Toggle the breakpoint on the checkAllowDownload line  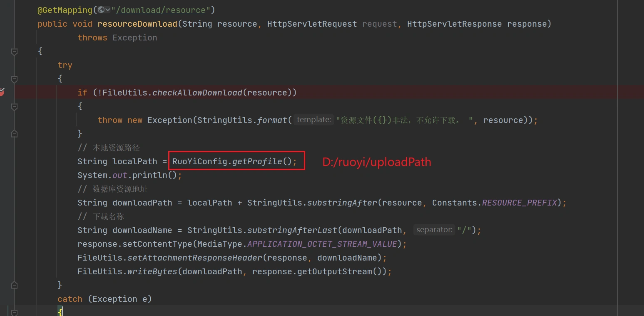point(1,92)
